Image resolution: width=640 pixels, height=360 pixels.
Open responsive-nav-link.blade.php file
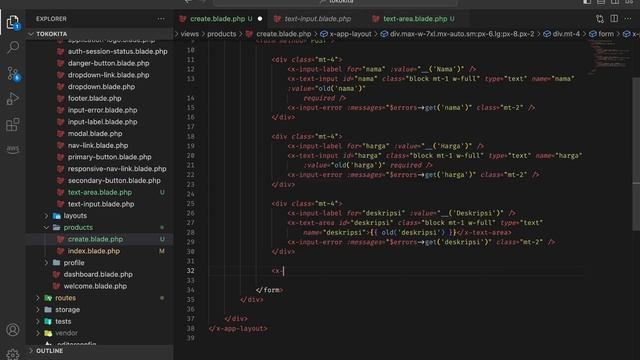[117, 169]
